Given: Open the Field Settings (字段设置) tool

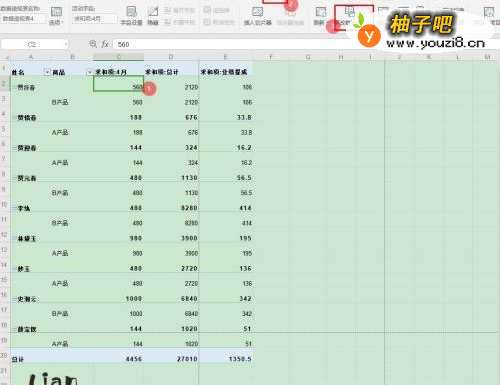Looking at the screenshot, I should 131,15.
